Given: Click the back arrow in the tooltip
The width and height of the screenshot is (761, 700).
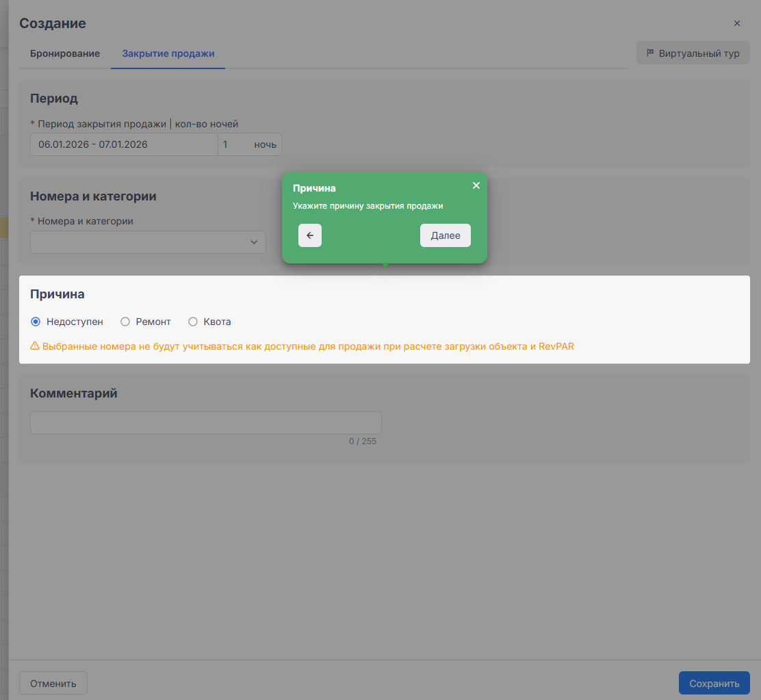Looking at the screenshot, I should pyautogui.click(x=310, y=235).
